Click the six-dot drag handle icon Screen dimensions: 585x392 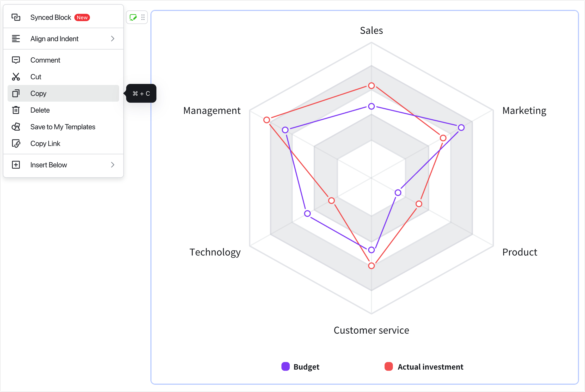pos(143,17)
